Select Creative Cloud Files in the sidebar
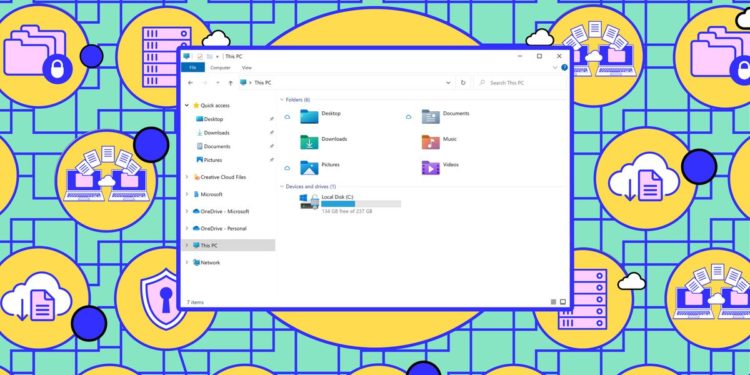750x375 pixels. pyautogui.click(x=220, y=177)
